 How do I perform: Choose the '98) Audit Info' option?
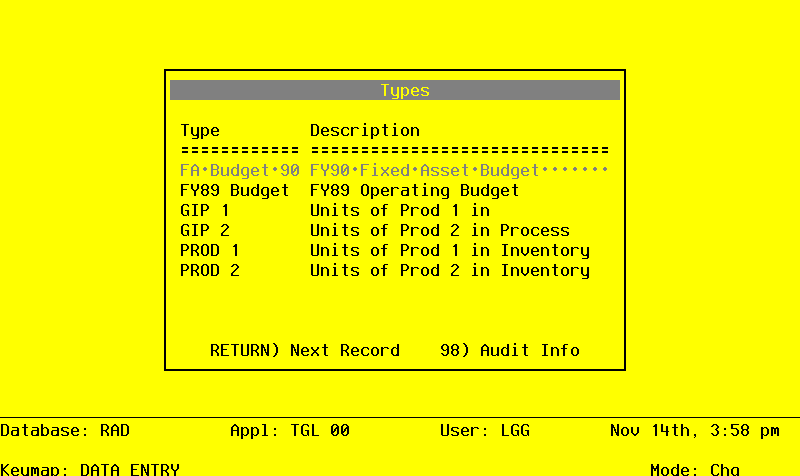pyautogui.click(x=510, y=350)
